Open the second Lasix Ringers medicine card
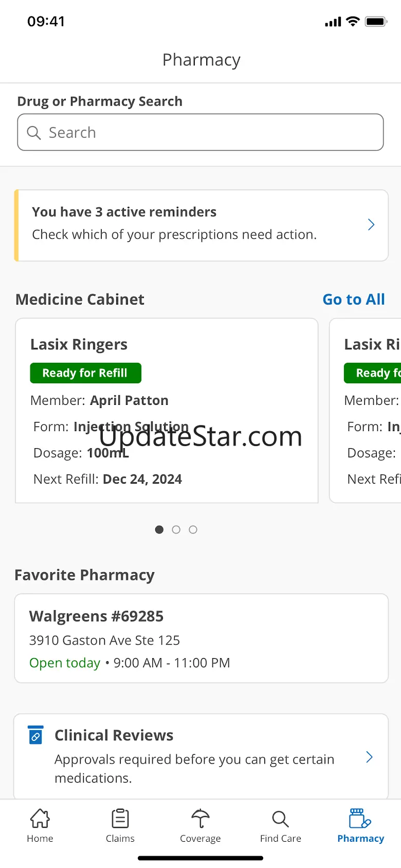This screenshot has height=868, width=401. [366, 411]
